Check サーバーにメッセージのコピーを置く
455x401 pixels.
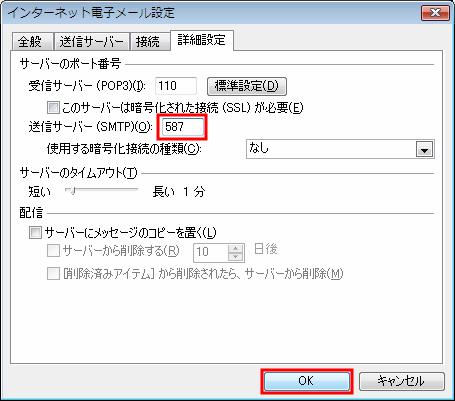pos(35,232)
